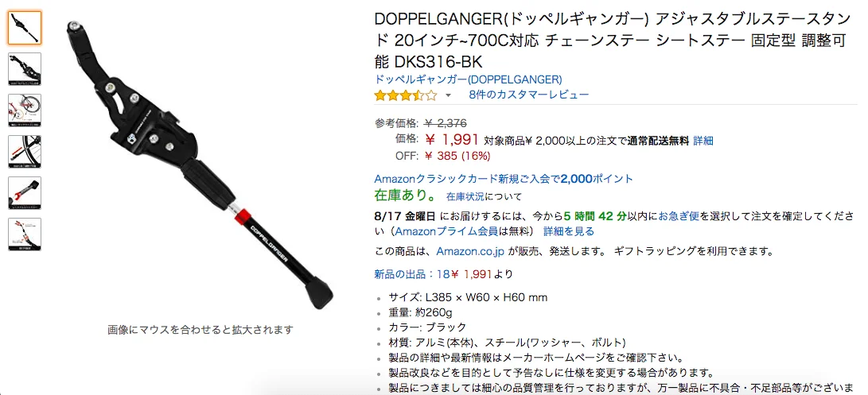Open the ドッペルギャンガー(DOPPELGANGER) brand link
The image size is (868, 395).
[469, 79]
